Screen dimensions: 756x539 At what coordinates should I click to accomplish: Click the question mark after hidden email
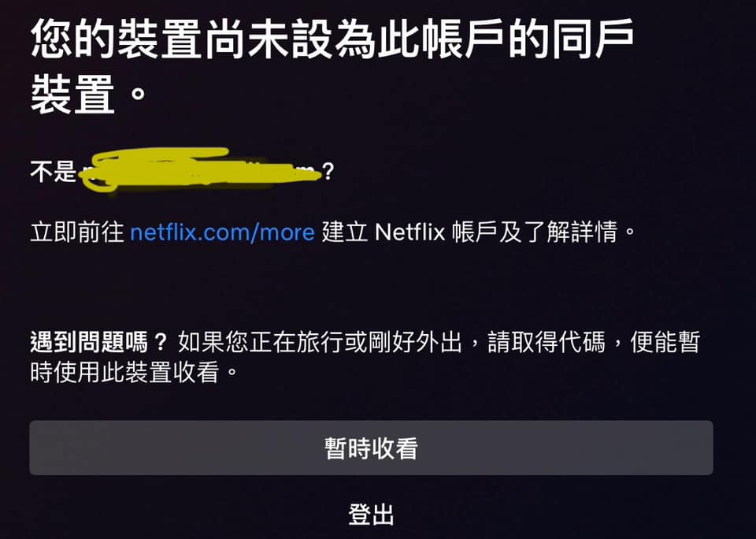tap(328, 171)
